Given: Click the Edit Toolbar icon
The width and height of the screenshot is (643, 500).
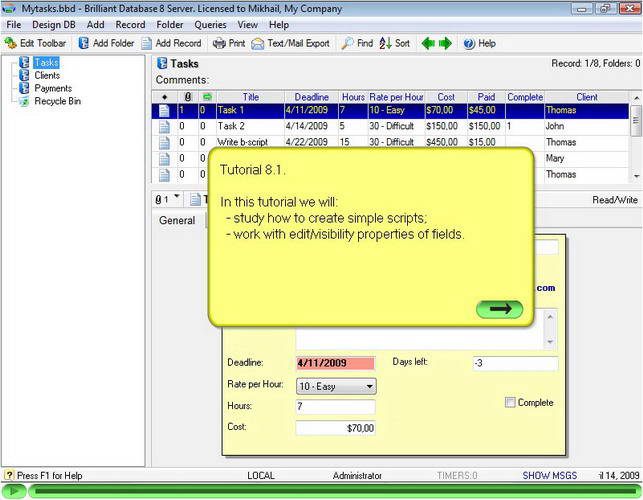Looking at the screenshot, I should (x=10, y=43).
